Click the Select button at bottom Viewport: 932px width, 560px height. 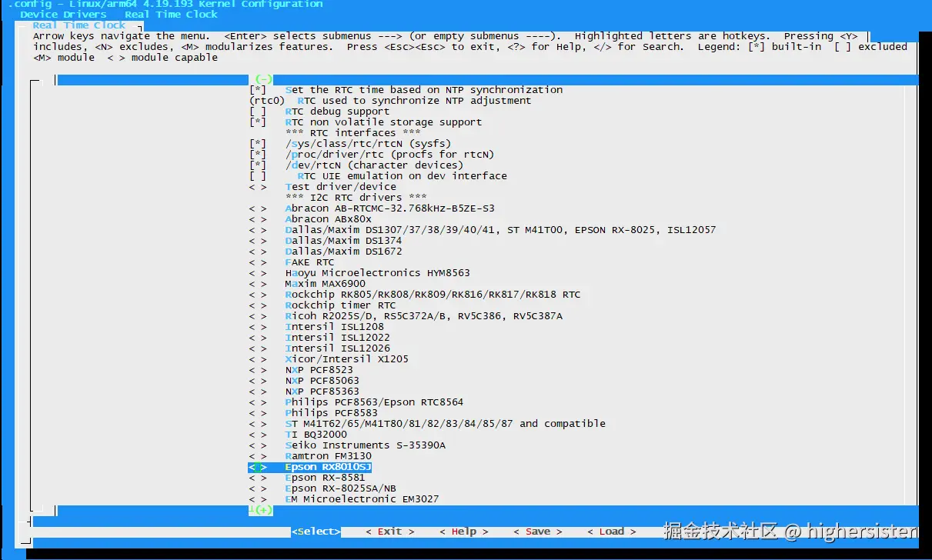tap(316, 532)
